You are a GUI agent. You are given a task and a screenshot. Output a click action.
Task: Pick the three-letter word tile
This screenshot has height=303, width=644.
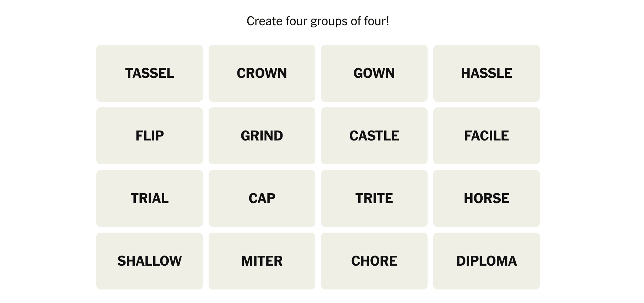coord(262,198)
